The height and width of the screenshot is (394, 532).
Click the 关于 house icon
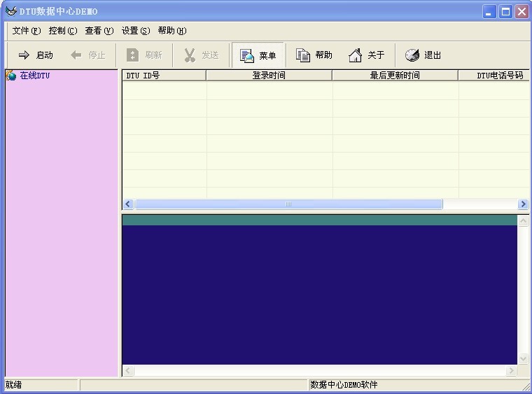coord(355,55)
